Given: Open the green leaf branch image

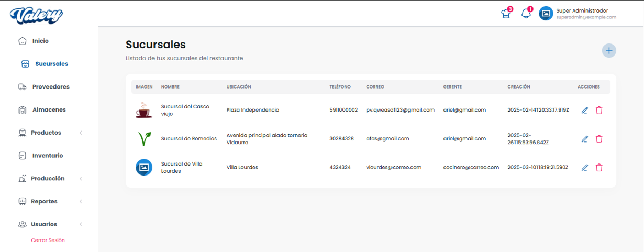Looking at the screenshot, I should 144,139.
